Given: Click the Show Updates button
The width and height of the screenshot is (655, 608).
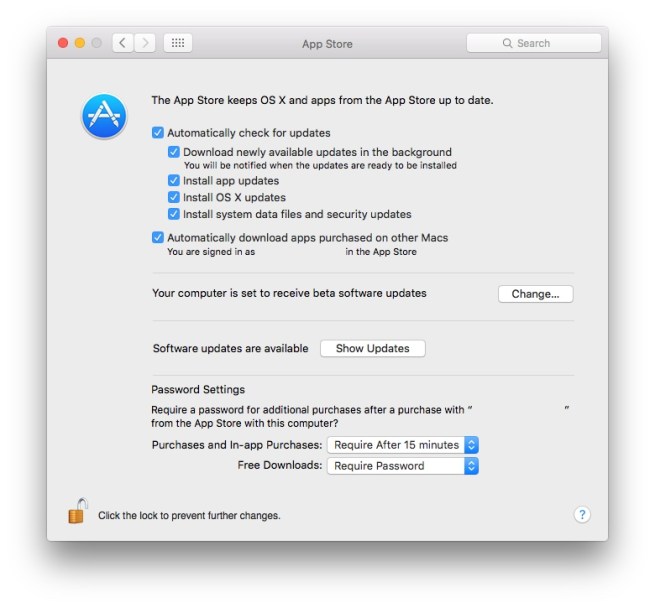Looking at the screenshot, I should point(373,349).
